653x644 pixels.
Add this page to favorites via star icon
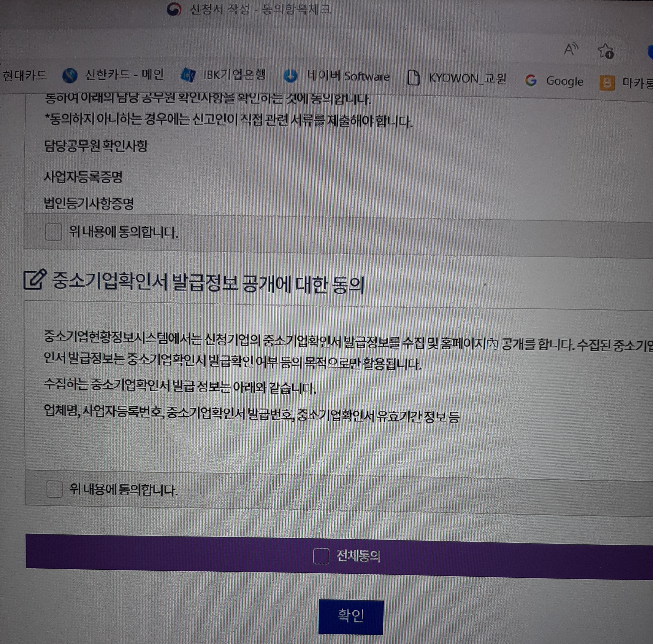coord(605,51)
